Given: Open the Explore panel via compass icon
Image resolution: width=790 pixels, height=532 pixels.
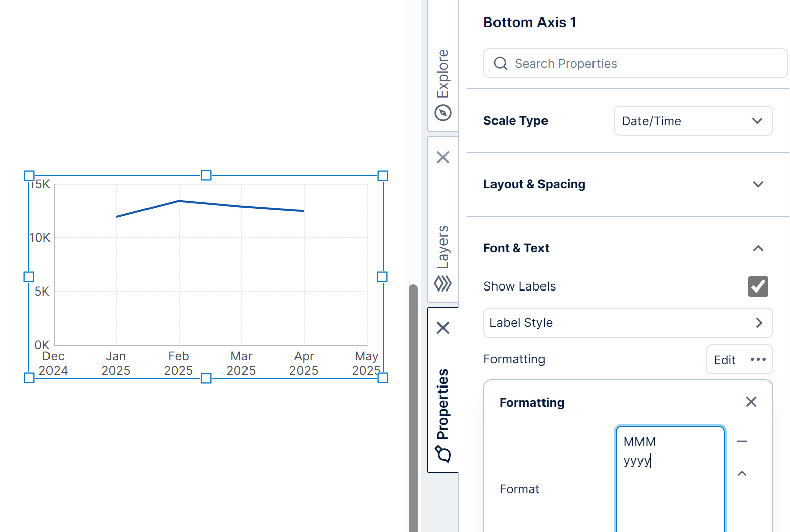Looking at the screenshot, I should pyautogui.click(x=443, y=112).
